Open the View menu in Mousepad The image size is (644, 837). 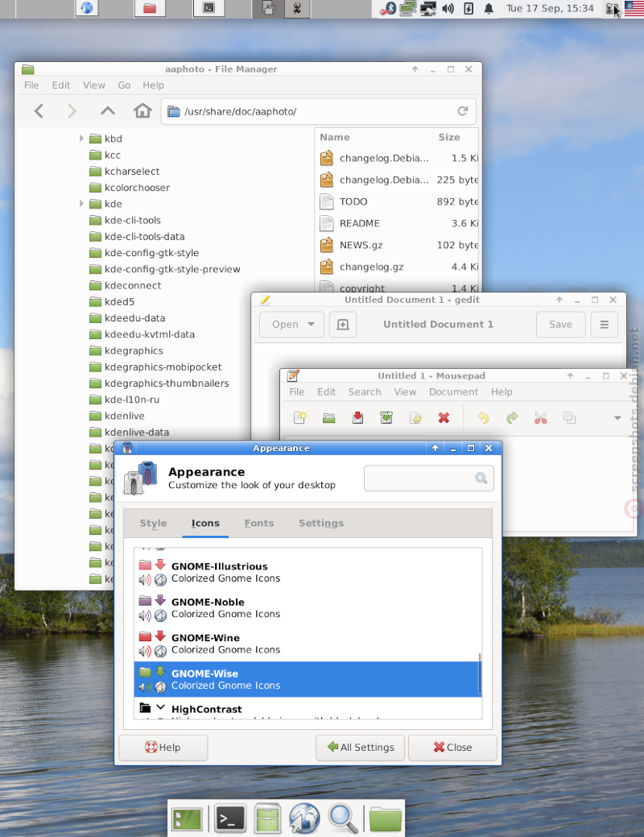(405, 392)
